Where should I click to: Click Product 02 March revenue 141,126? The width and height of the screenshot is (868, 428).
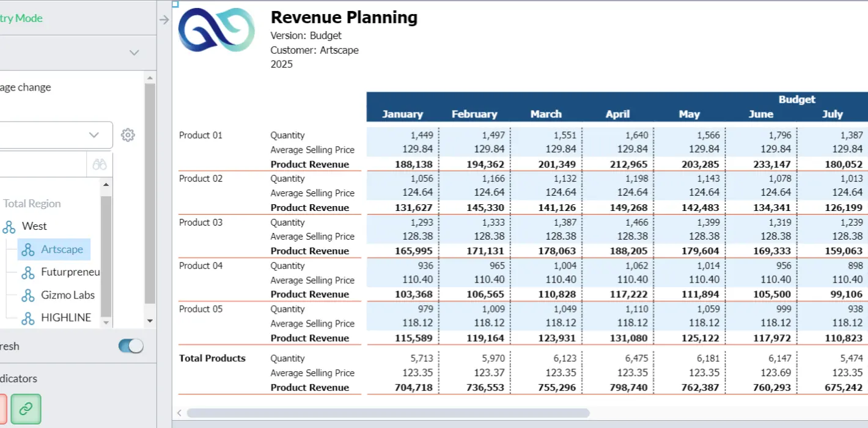pos(557,207)
